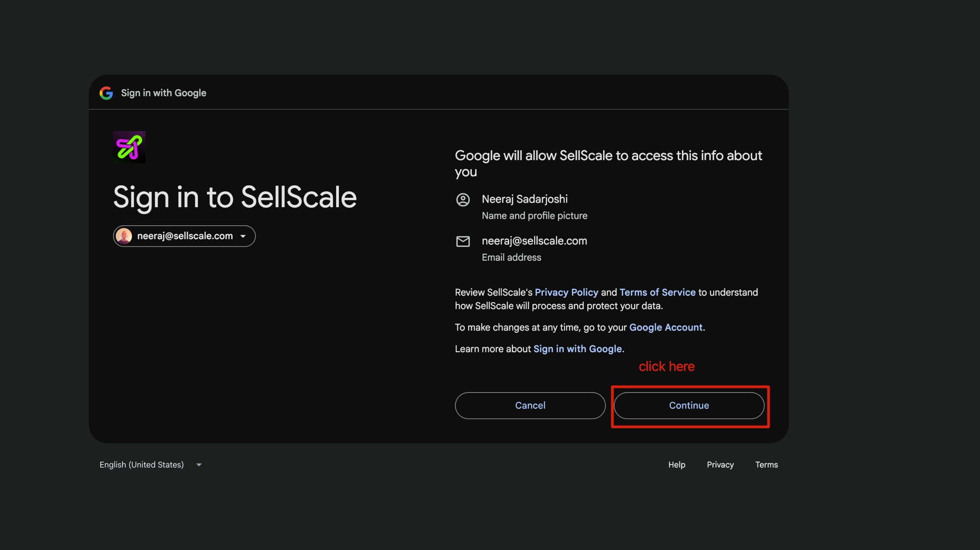Click the Cancel button
The image size is (980, 550).
point(530,406)
